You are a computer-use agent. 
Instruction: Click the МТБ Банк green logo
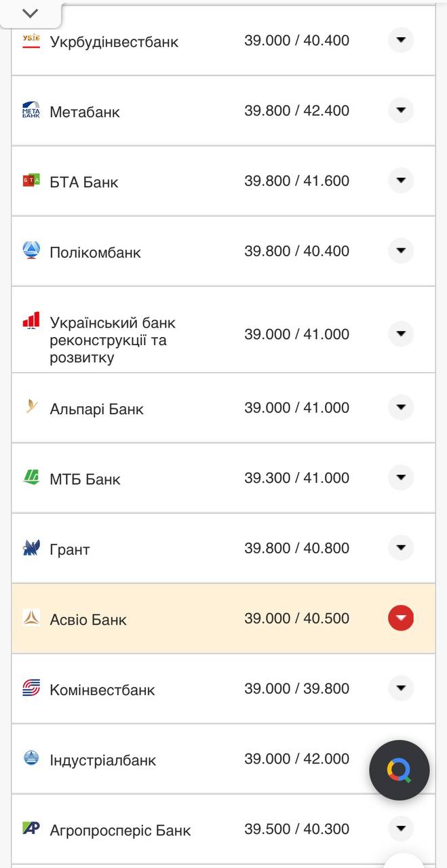click(x=31, y=478)
